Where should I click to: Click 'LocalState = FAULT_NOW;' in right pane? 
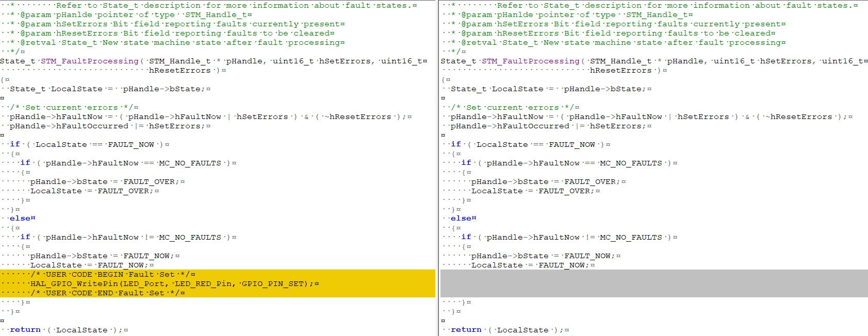[531, 265]
